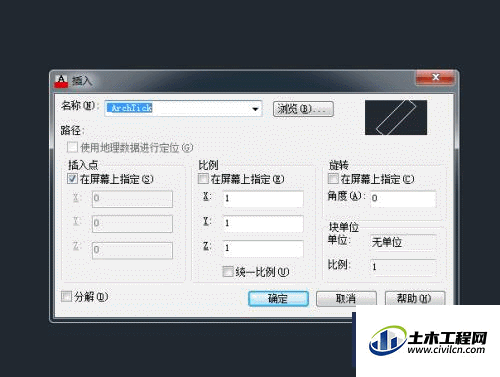Click the block unit value 无单位
This screenshot has width=500, height=377.
403,242
